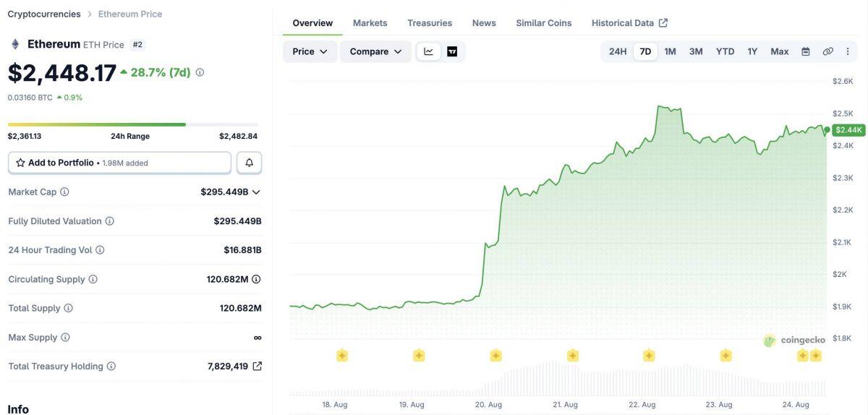Open the Similar Coins tab

(543, 23)
